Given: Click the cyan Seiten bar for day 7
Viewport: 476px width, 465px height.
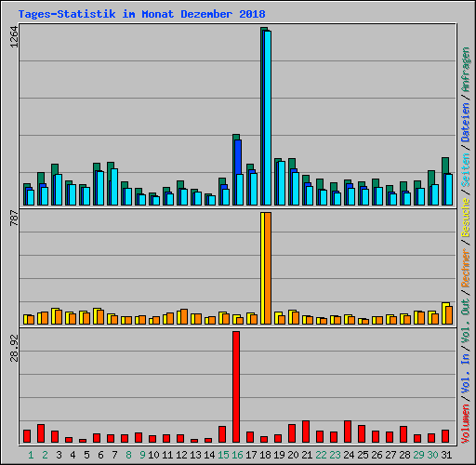Looking at the screenshot, I should tap(114, 187).
